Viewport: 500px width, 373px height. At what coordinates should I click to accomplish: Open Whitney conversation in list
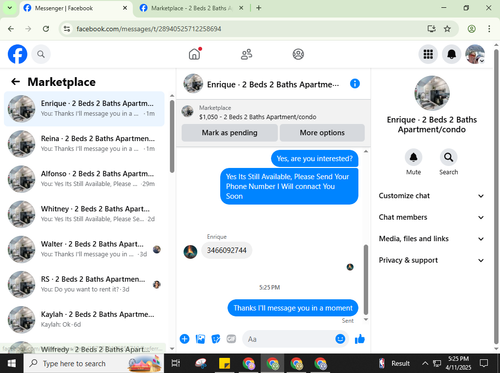pyautogui.click(x=84, y=214)
